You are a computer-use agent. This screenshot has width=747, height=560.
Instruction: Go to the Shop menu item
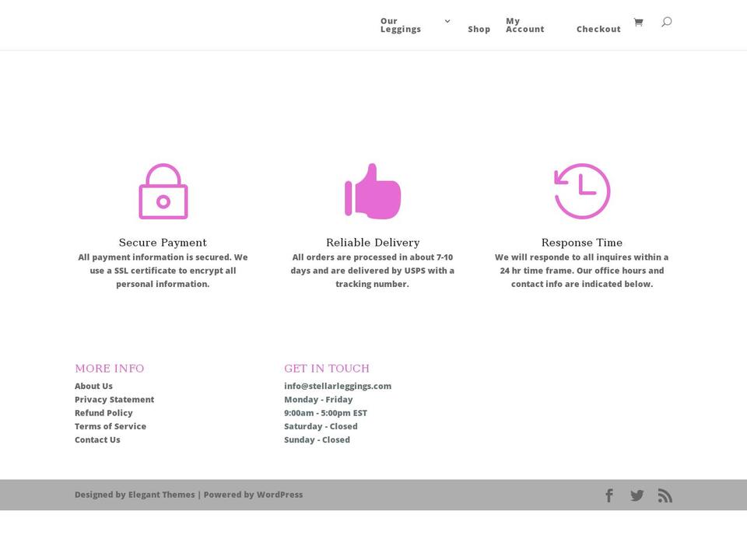(479, 29)
